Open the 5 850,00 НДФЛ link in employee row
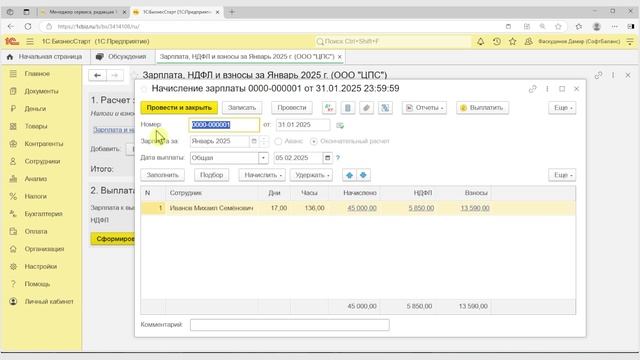The width and height of the screenshot is (640, 360). [421, 208]
